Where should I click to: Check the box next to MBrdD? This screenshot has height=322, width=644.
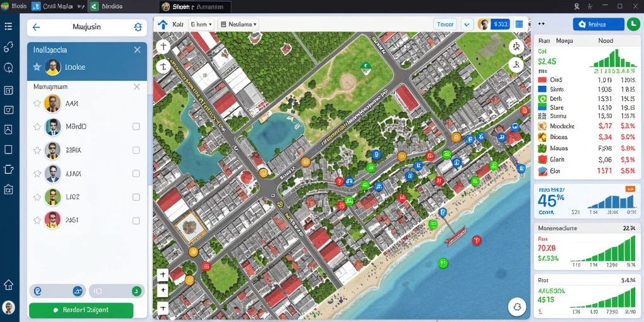pos(136,126)
